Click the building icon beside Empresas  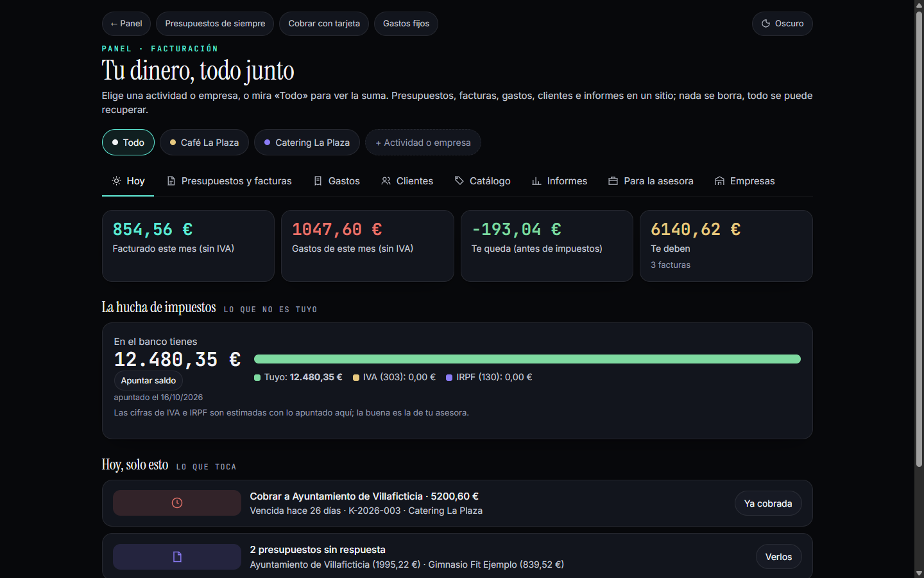(x=719, y=181)
